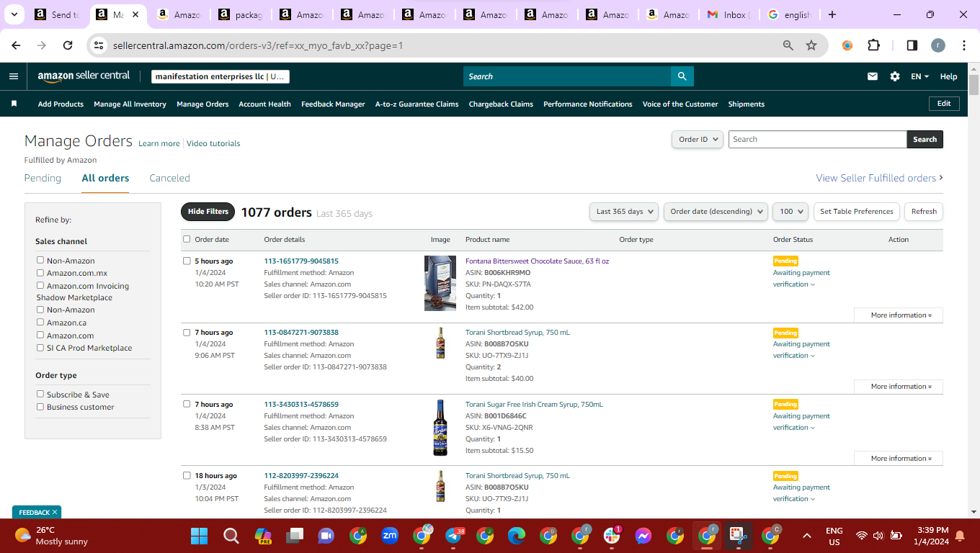Open the Windows notification bell
Viewport: 980px width, 553px height.
pos(960,536)
